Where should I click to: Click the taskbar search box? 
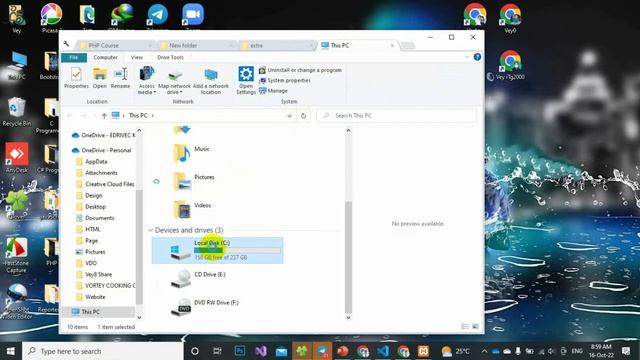tap(102, 351)
